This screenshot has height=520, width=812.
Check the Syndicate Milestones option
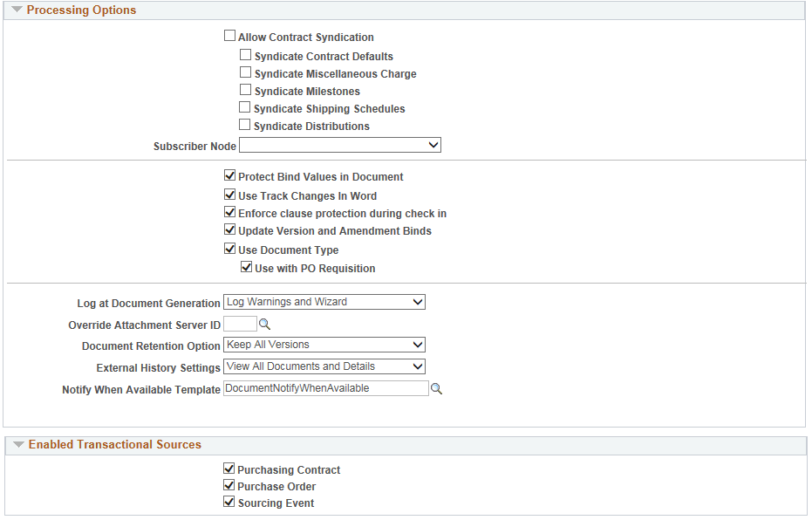pos(245,89)
